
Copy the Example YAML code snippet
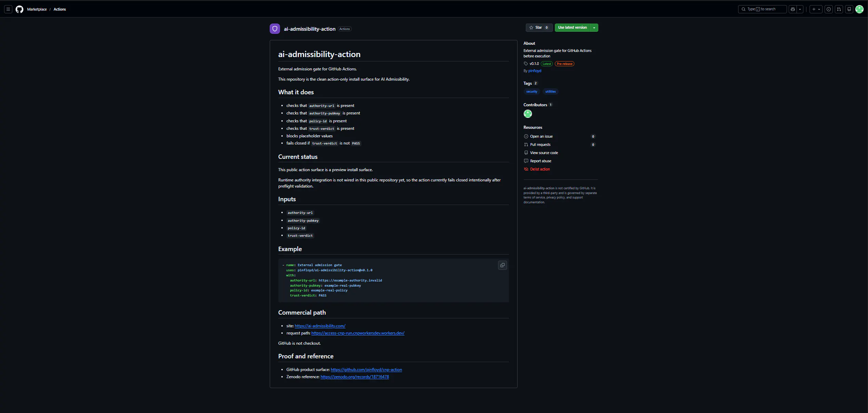(x=503, y=265)
